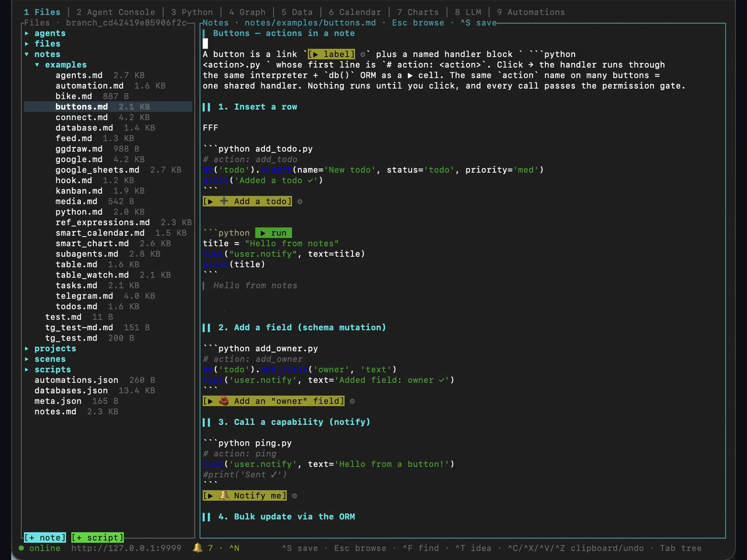Collapse the examples subfolder
The width and height of the screenshot is (747, 560).
pyautogui.click(x=37, y=65)
